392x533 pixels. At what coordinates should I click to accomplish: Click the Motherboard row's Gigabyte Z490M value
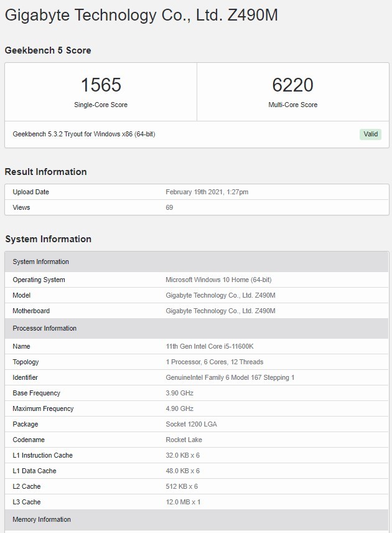pyautogui.click(x=220, y=311)
